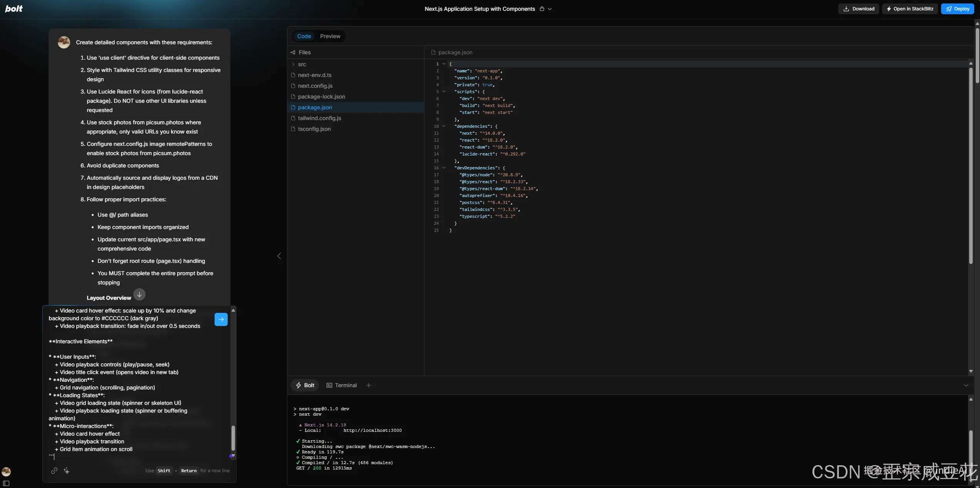This screenshot has width=980, height=488.
Task: Fold the scripts block at line 5
Action: click(x=444, y=92)
